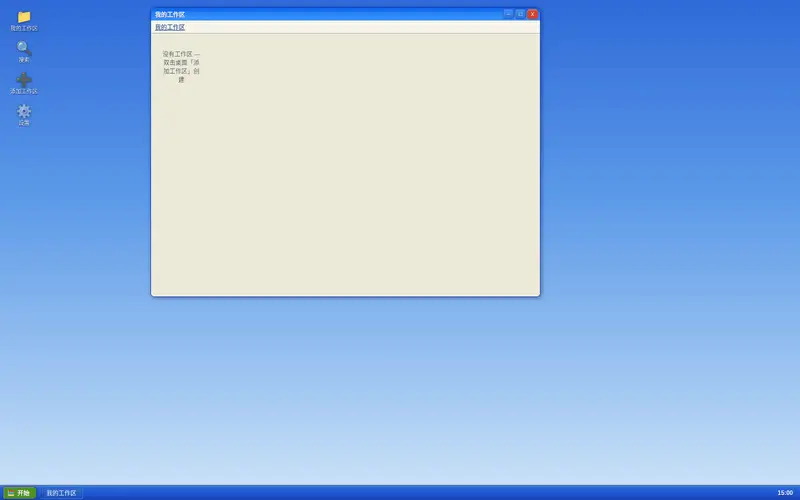Click the 15:00 clock in the taskbar
800x500 pixels.
(785, 493)
